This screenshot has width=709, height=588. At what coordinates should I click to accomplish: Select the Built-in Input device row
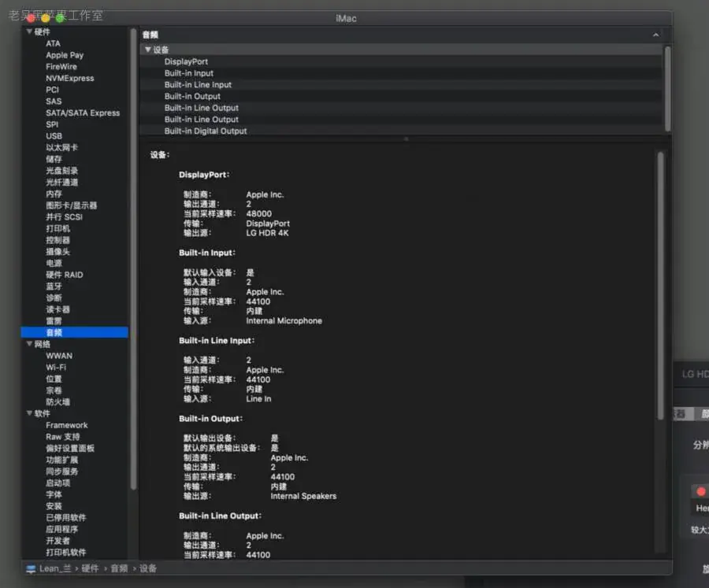coord(401,73)
